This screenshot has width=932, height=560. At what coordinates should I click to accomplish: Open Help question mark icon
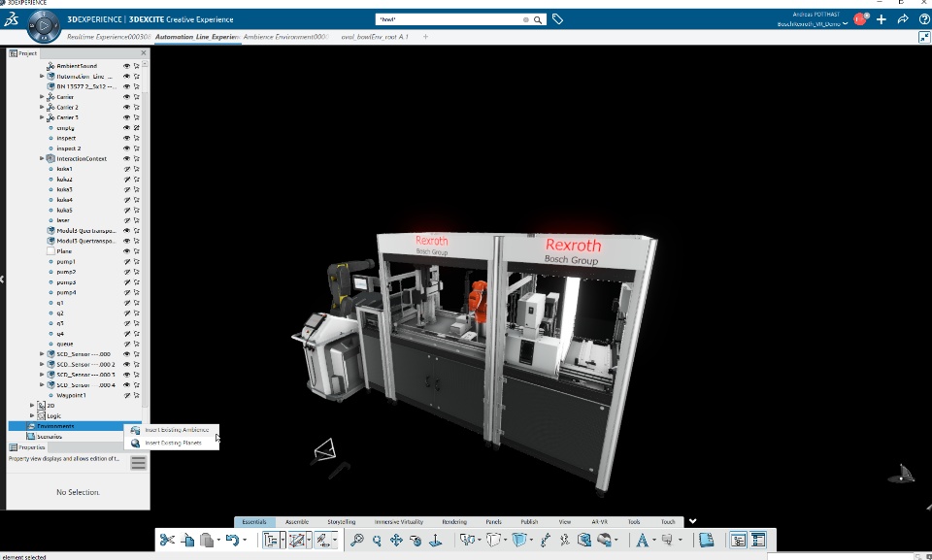924,19
